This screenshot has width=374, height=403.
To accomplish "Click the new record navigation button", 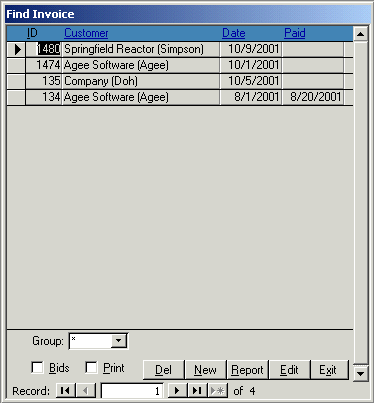I will pos(218,390).
